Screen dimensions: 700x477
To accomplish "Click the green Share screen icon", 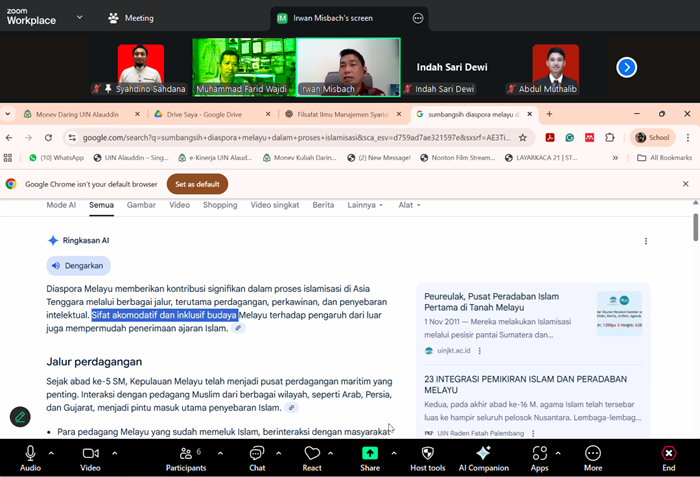I will point(370,453).
